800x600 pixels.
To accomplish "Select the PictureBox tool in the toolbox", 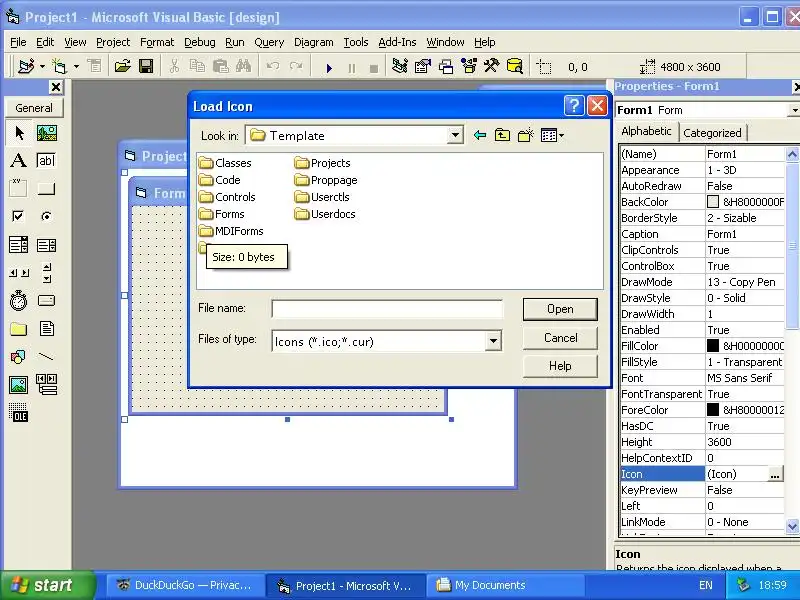I will [x=46, y=133].
